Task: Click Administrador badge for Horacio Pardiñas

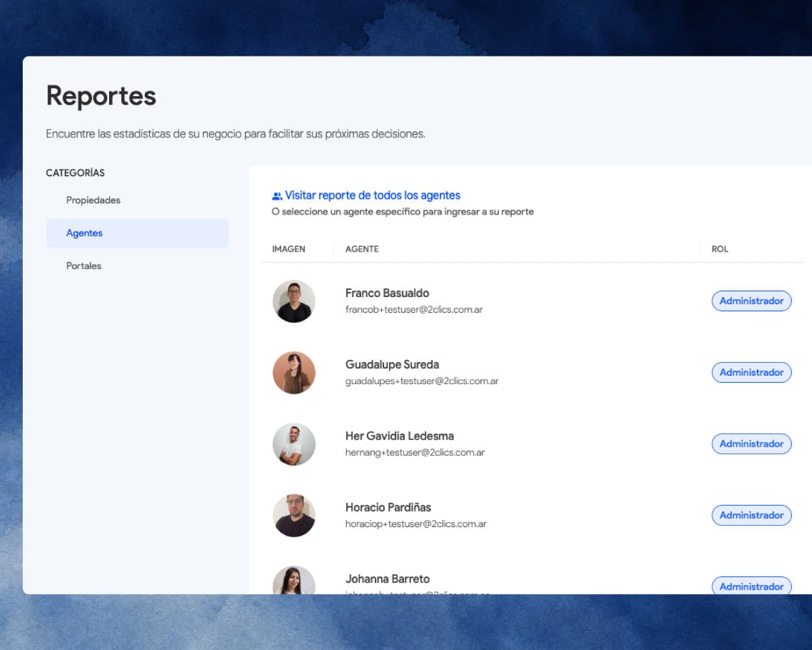Action: (752, 515)
